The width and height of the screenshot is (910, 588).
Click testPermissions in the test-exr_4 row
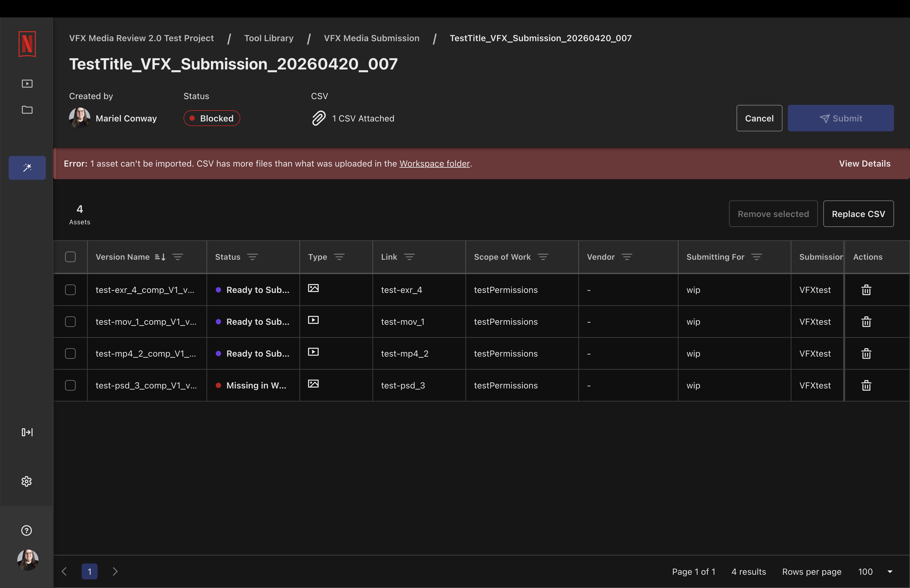tap(506, 290)
